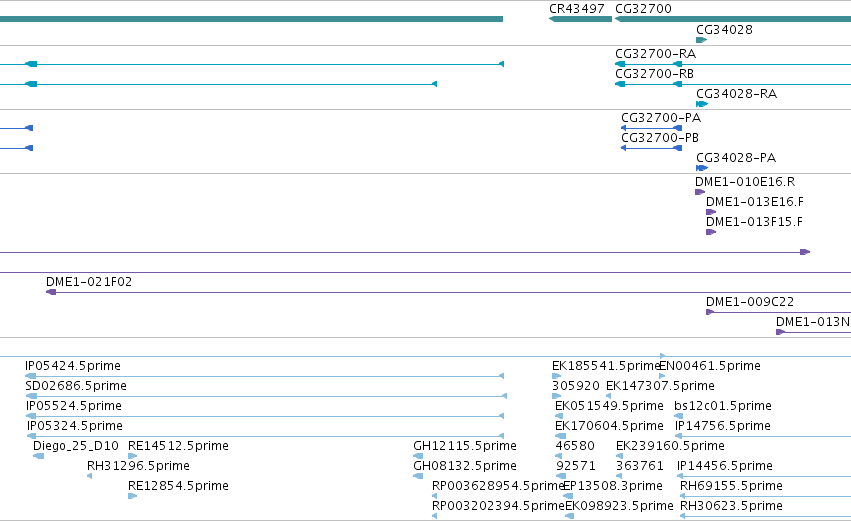This screenshot has width=851, height=521.
Task: Select the DME1-010E16.R feature label
Action: (745, 182)
